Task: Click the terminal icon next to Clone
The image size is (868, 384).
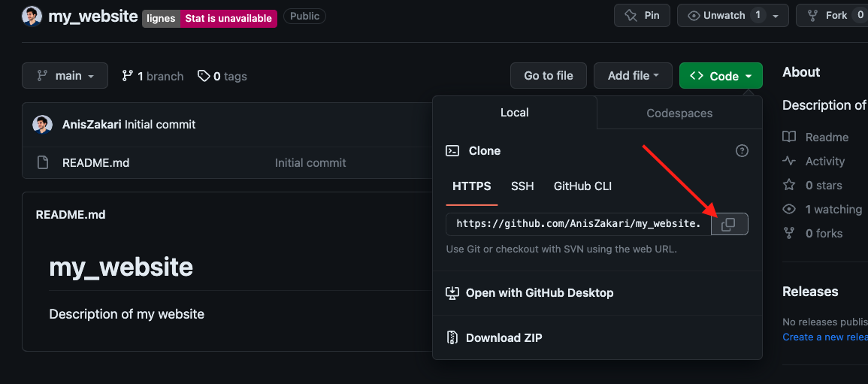Action: tap(452, 150)
